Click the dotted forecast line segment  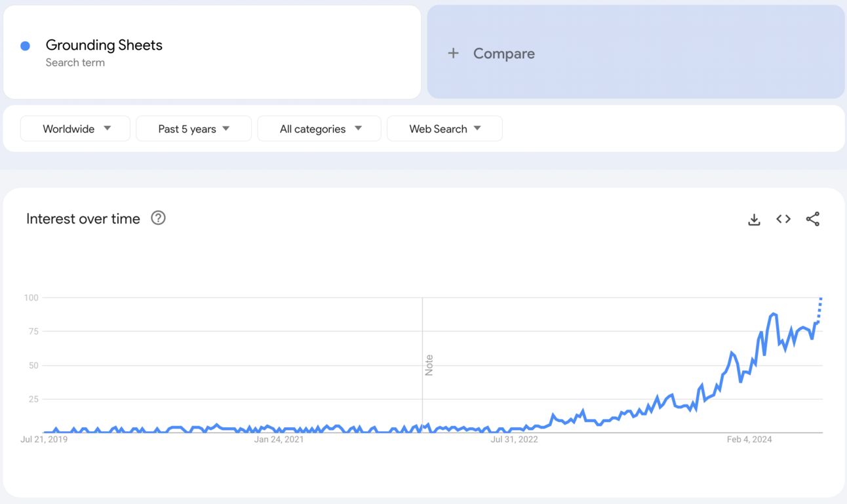click(x=820, y=308)
